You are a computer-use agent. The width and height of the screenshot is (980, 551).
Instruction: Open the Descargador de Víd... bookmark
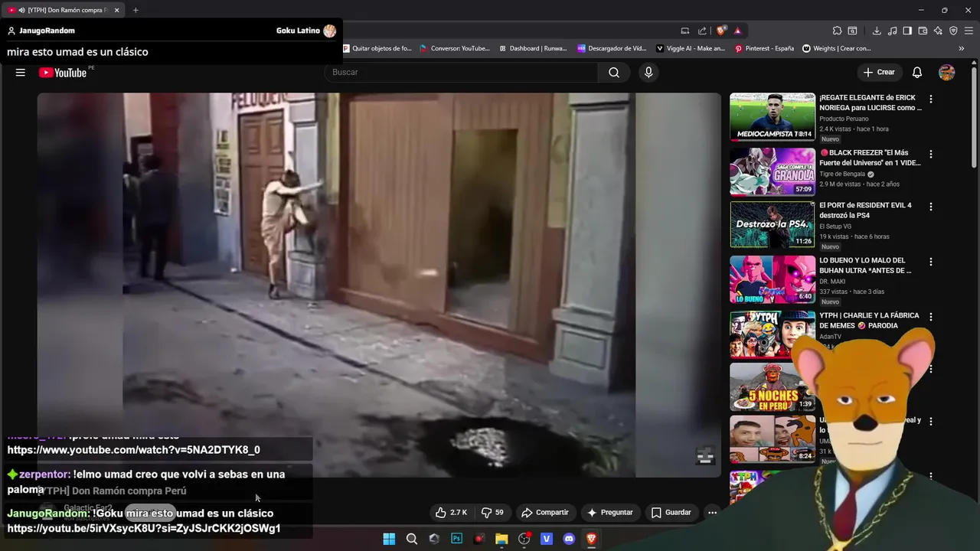(x=612, y=48)
